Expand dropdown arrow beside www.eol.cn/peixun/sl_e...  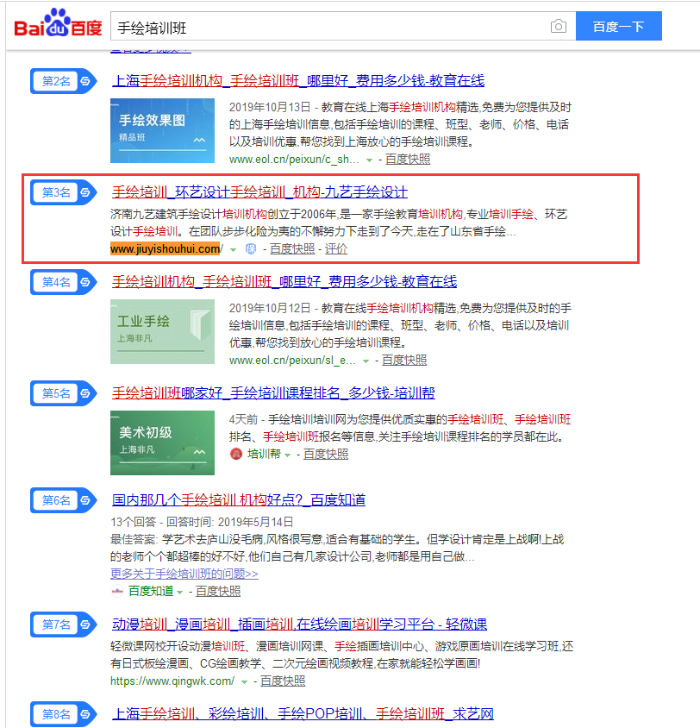click(x=366, y=361)
